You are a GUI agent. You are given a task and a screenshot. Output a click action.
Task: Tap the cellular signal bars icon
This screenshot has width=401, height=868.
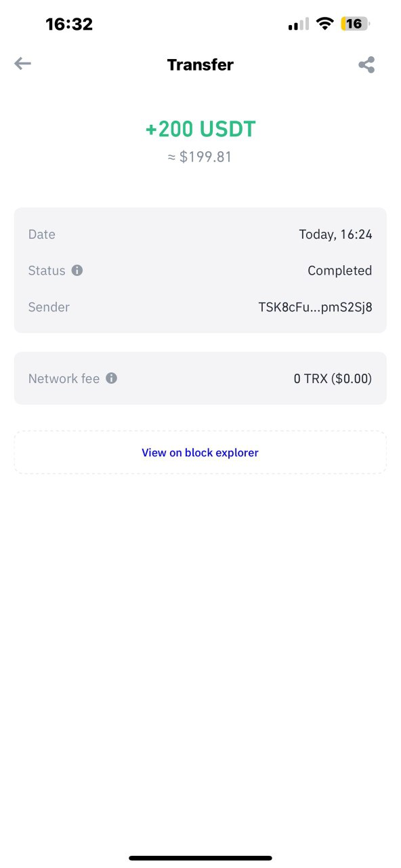pyautogui.click(x=298, y=24)
